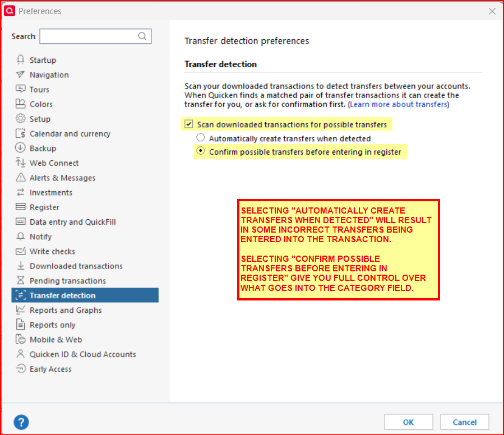This screenshot has width=504, height=435.
Task: Click the Tours speech bubble icon
Action: (21, 89)
